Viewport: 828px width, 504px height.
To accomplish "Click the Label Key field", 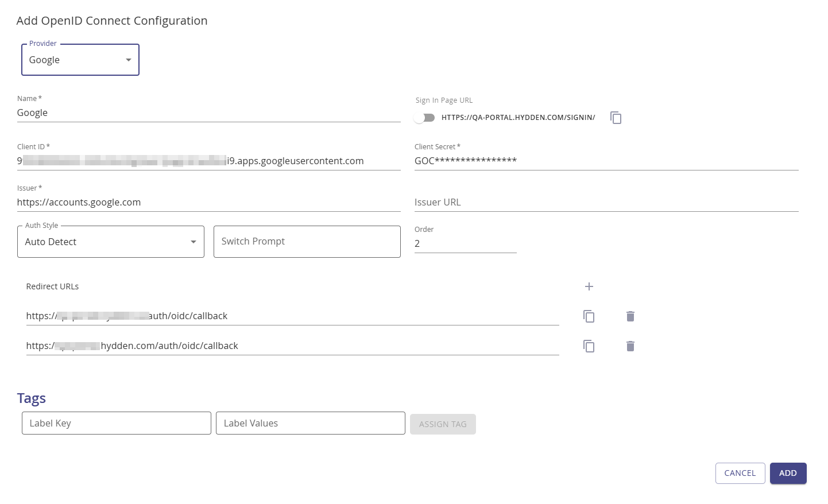I will 116,423.
